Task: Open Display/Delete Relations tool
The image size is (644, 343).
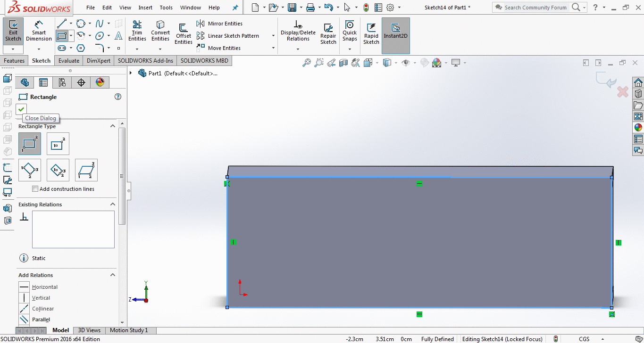Action: click(x=298, y=32)
